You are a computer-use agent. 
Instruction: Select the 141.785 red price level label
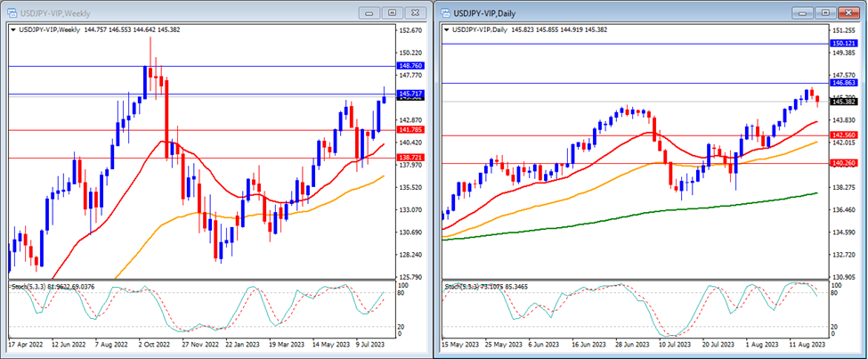[x=412, y=130]
